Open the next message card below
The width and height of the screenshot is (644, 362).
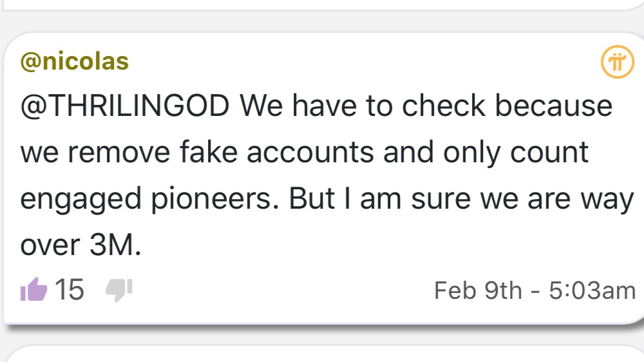322,354
